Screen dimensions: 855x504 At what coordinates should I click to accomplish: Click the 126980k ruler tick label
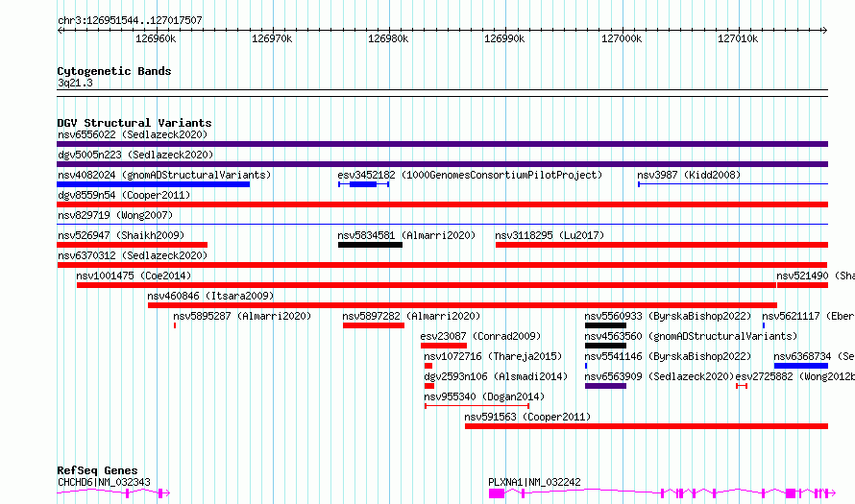tap(388, 38)
